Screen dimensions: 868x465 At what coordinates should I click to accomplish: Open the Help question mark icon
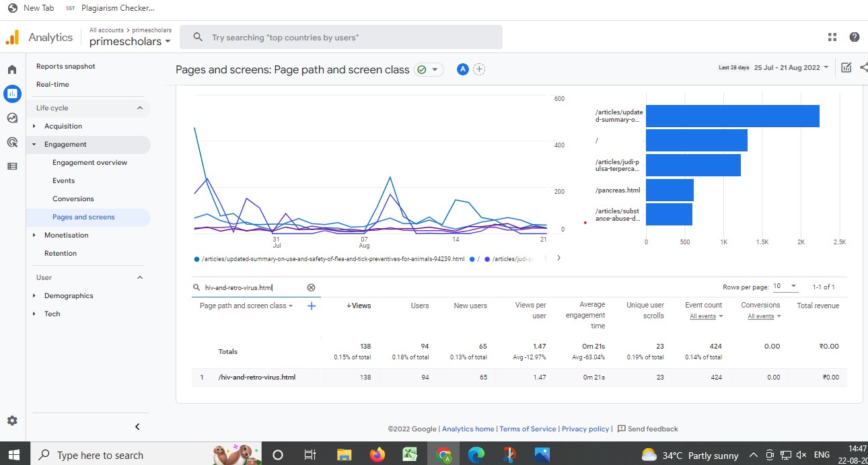click(855, 38)
